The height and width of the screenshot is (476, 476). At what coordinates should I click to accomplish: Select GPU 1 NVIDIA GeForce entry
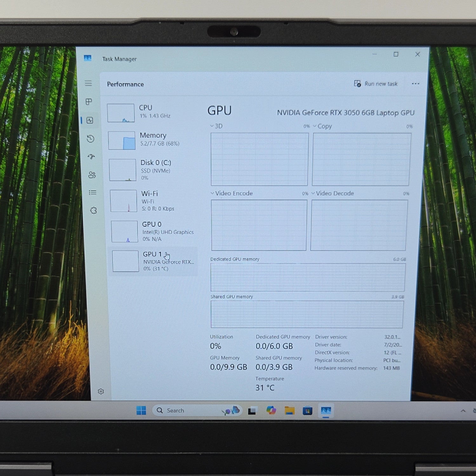(x=154, y=261)
